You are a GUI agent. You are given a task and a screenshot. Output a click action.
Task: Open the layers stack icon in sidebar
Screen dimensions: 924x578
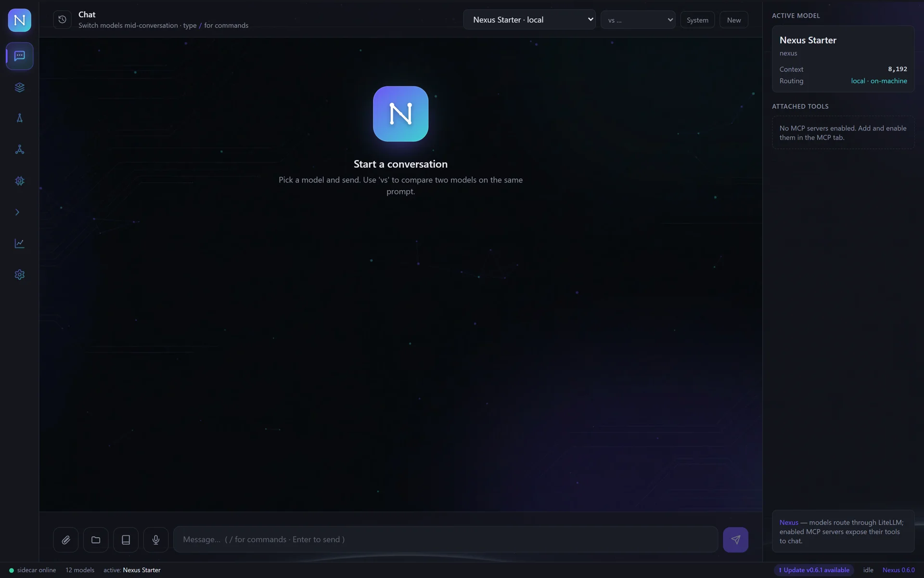[x=20, y=87]
